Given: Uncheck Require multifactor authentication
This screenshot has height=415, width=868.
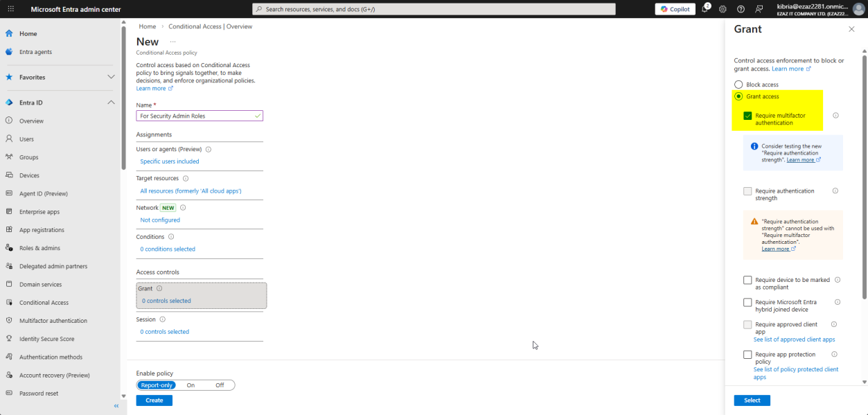Looking at the screenshot, I should pos(747,116).
